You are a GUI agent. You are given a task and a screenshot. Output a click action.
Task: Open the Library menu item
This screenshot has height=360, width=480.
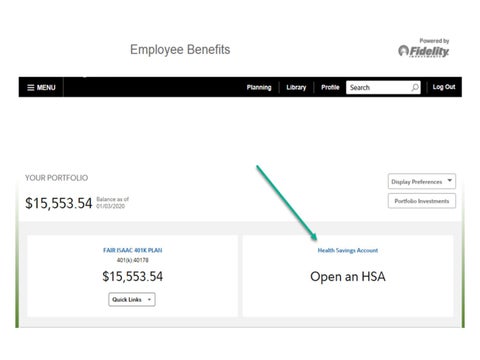tap(296, 87)
